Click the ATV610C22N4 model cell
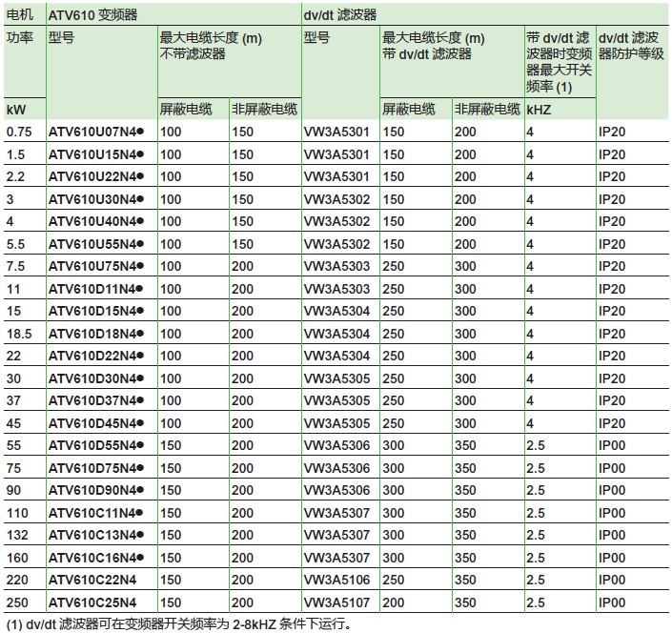Viewport: 672px width, 633px height. (x=92, y=580)
